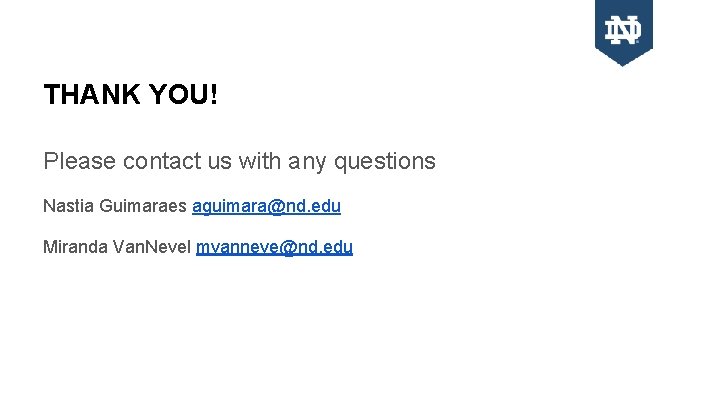
Task: Click the edu ending of mvanneve's address
Action: click(339, 247)
